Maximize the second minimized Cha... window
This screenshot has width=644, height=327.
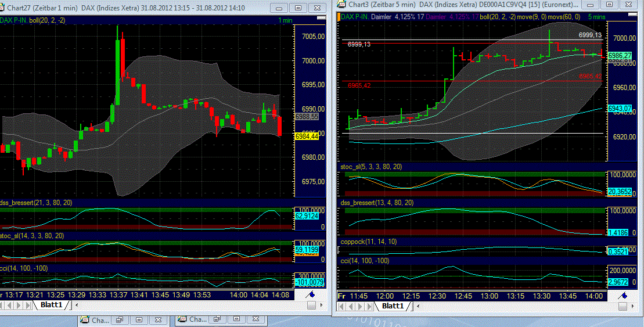coord(236,319)
